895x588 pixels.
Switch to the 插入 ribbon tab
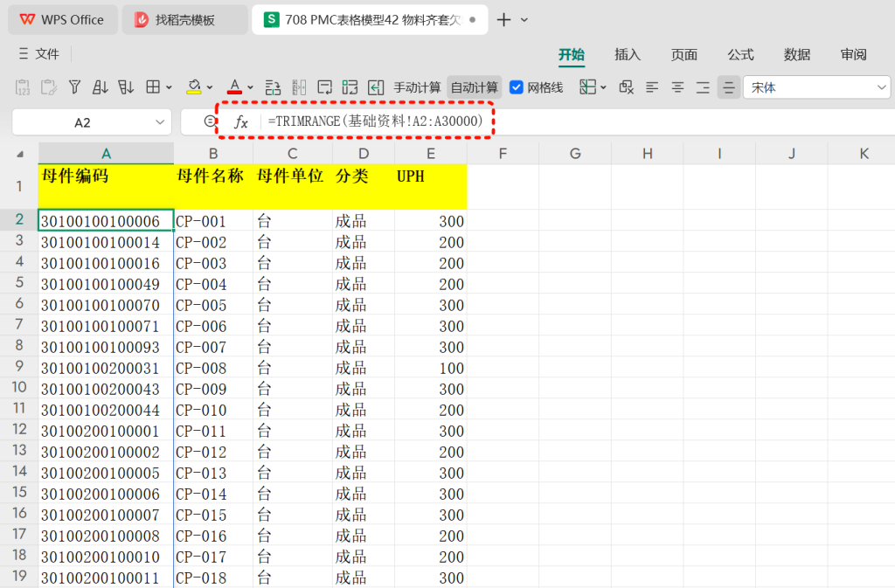[628, 55]
